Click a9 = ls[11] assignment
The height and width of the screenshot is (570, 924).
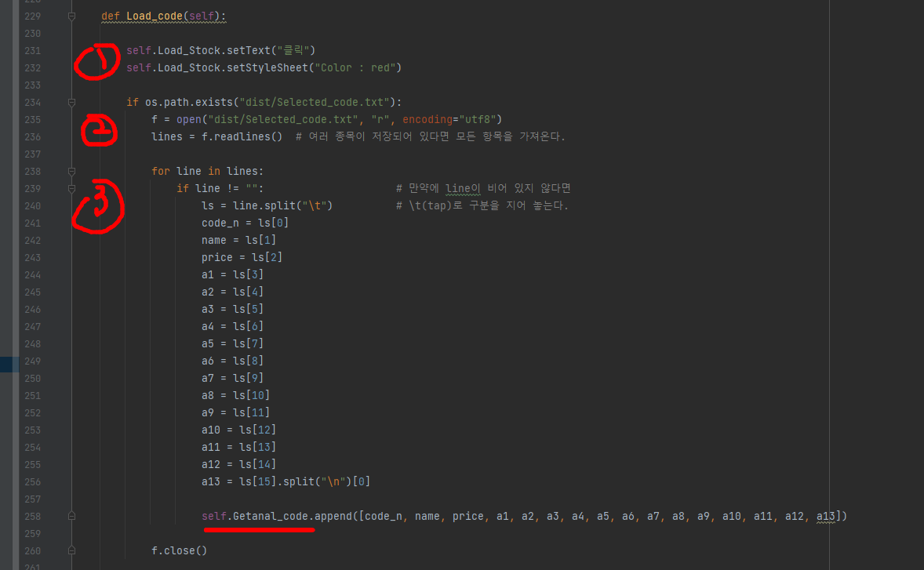point(236,412)
